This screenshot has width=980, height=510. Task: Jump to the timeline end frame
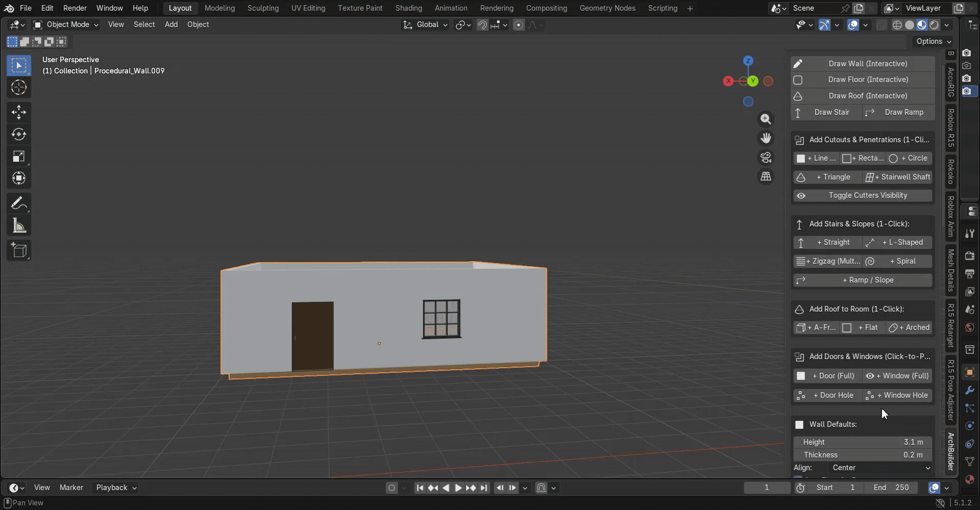(484, 488)
